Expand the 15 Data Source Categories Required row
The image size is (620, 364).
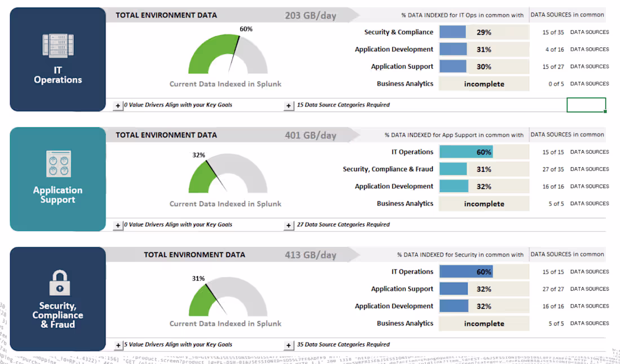[x=289, y=105]
